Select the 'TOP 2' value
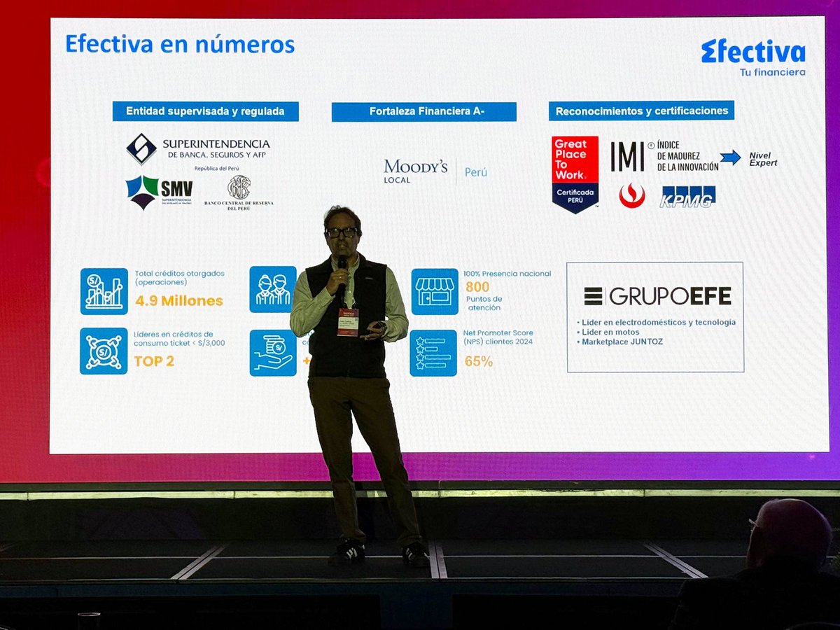Viewport: 840px width, 630px height. pyautogui.click(x=154, y=361)
